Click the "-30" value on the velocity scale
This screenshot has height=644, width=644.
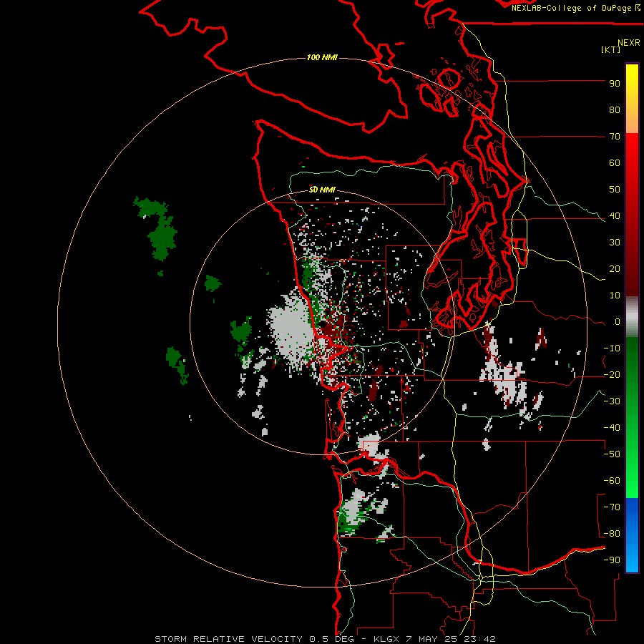(612, 401)
